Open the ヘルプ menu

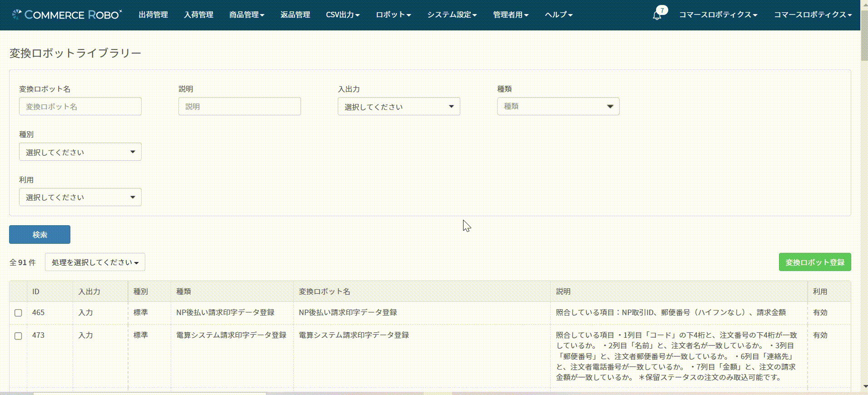click(558, 15)
